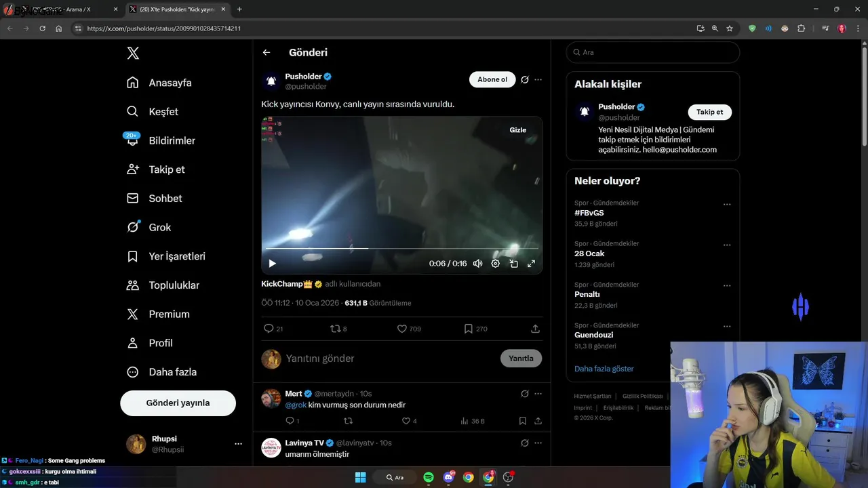Open Profil page
Viewport: 868px width, 488px height.
coord(150,343)
